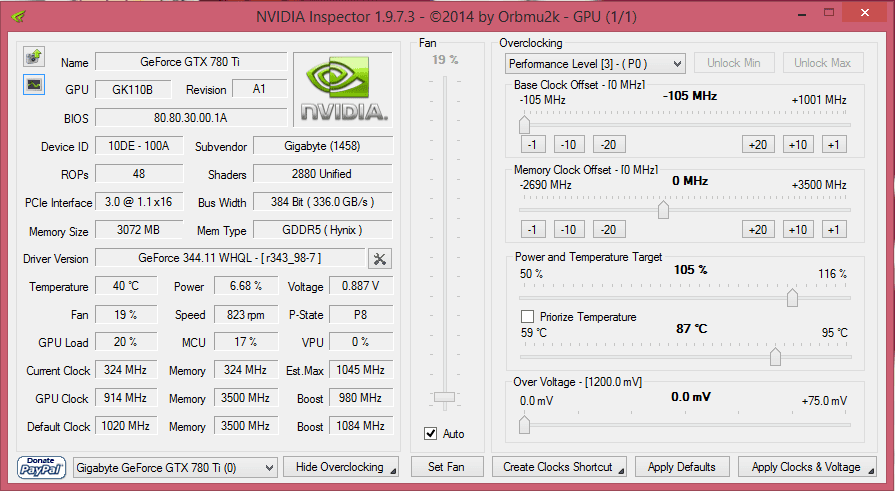Image resolution: width=895 pixels, height=491 pixels.
Task: Click the NVIDIA Inspector title bar icon
Action: 18,16
